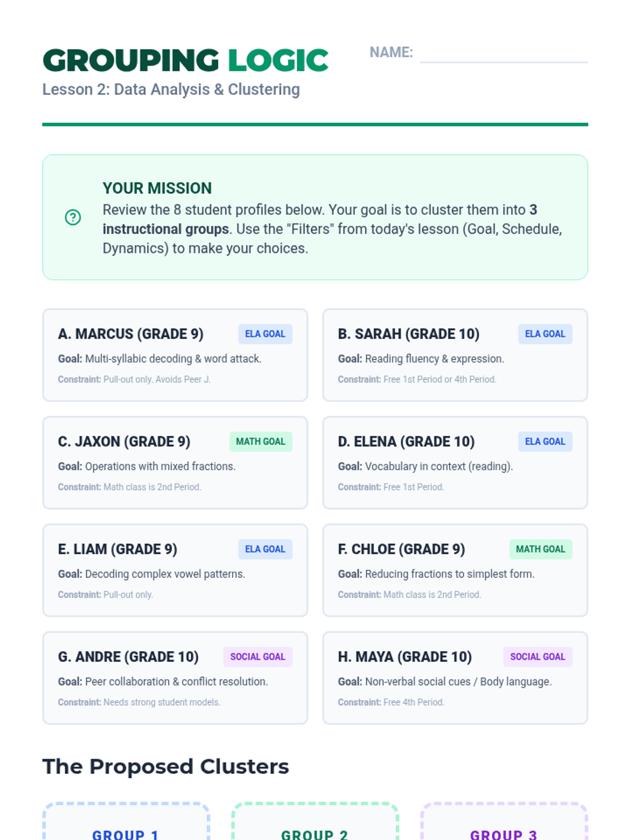Select the D. Elena card title

pyautogui.click(x=406, y=442)
